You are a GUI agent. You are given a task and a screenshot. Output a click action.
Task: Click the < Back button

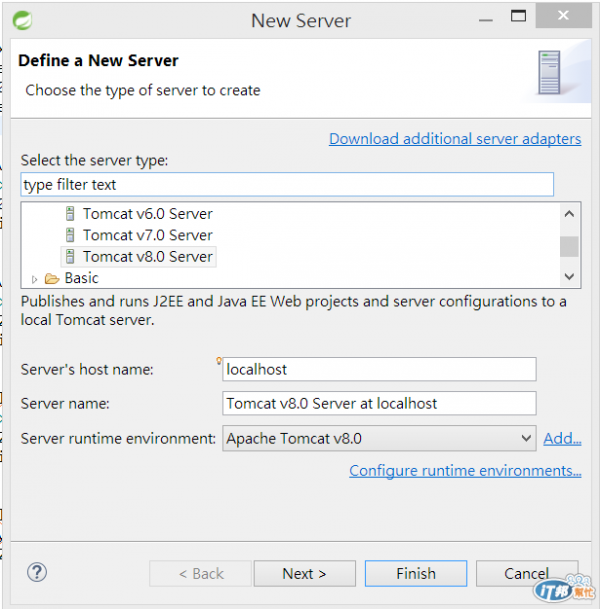tap(201, 573)
